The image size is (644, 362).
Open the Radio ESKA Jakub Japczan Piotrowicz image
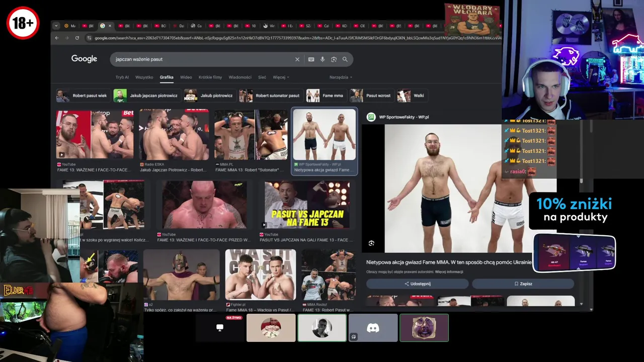174,135
